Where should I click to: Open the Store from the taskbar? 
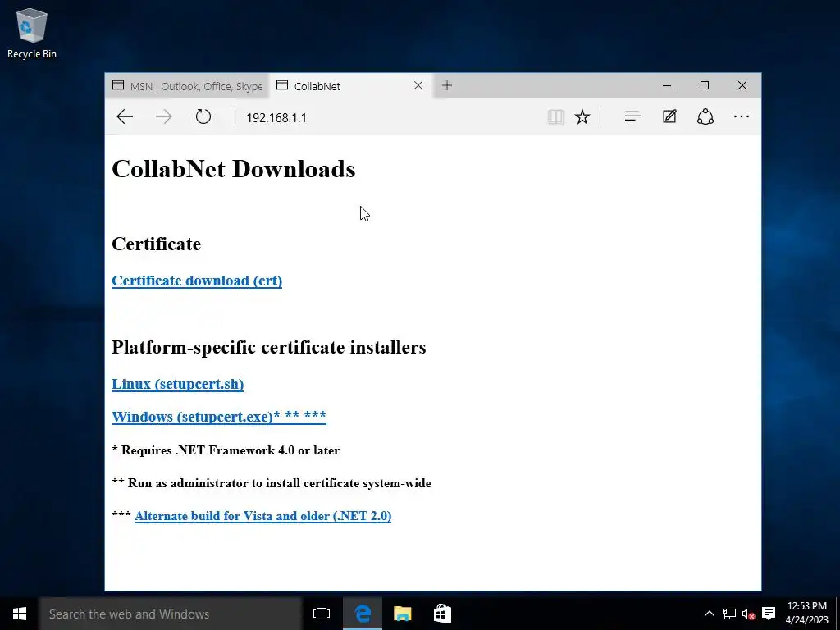click(x=442, y=614)
